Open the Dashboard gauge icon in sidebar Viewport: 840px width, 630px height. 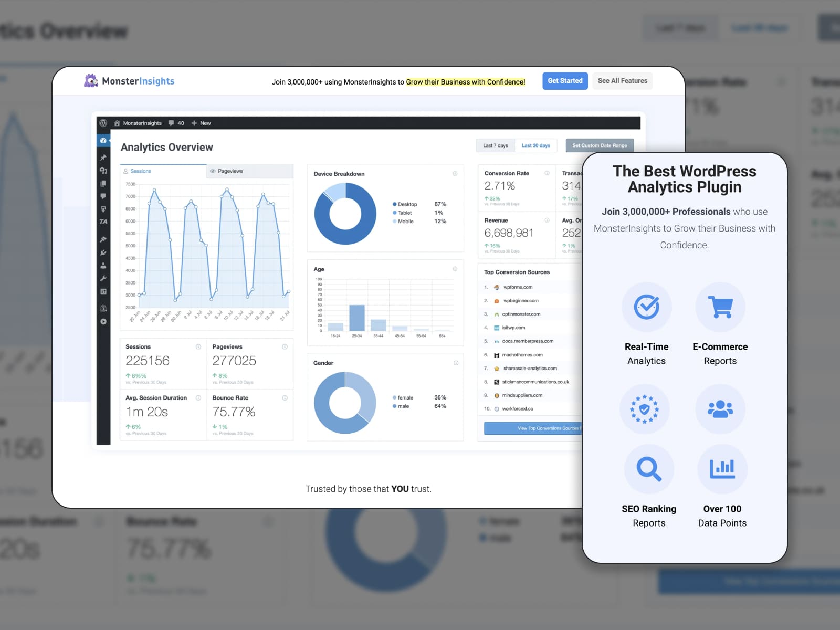103,141
